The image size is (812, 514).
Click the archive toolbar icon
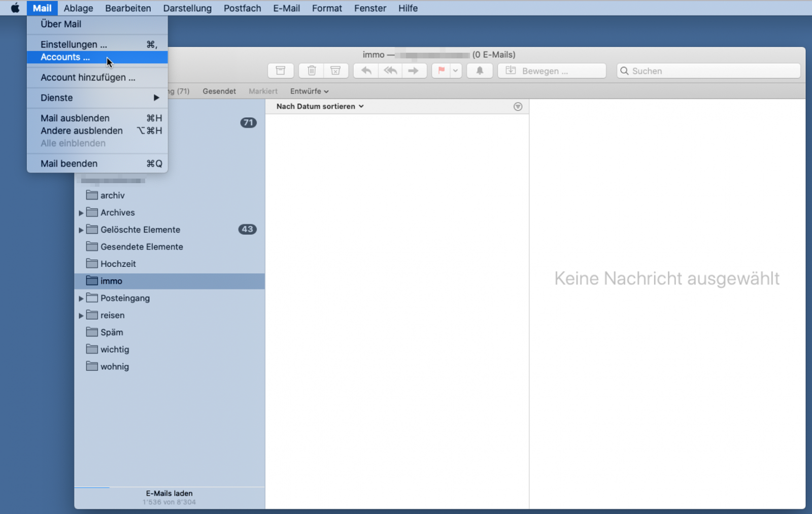(x=280, y=71)
